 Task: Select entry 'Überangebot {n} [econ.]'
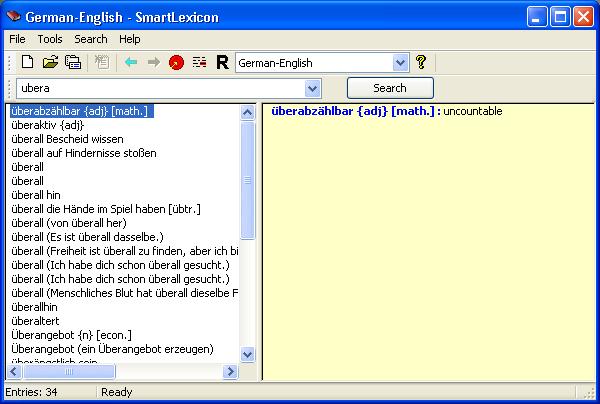coord(72,335)
